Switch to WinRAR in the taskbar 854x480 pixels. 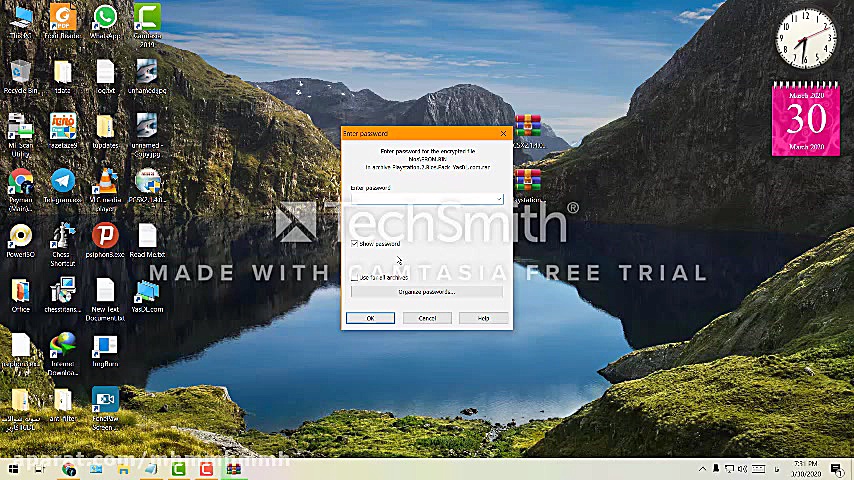coord(234,469)
